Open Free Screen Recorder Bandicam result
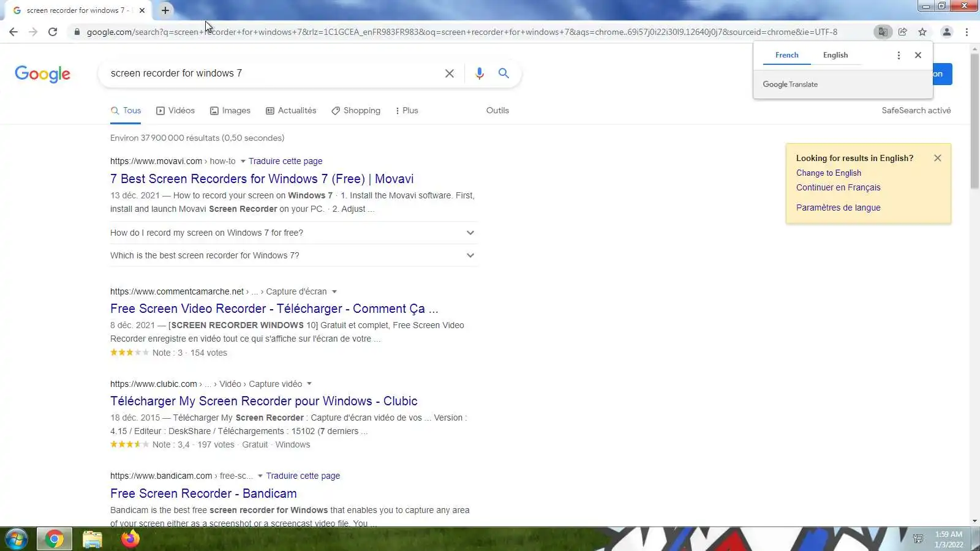Viewport: 980px width, 551px height. pyautogui.click(x=203, y=493)
